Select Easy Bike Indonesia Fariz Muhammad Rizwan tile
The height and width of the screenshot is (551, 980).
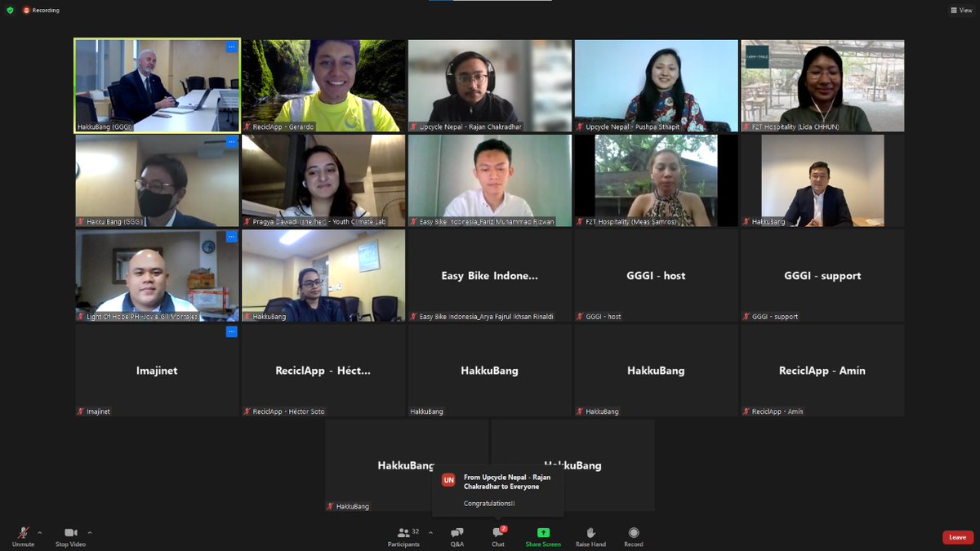(490, 180)
